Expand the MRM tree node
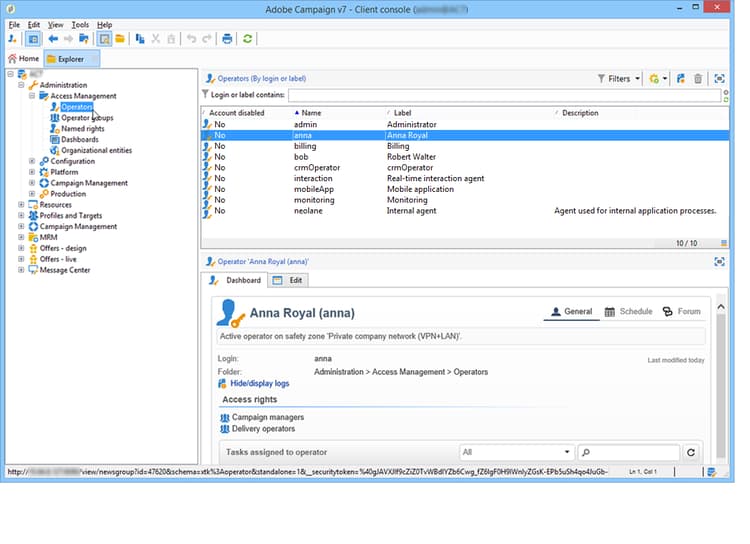The width and height of the screenshot is (750, 544). 21,237
